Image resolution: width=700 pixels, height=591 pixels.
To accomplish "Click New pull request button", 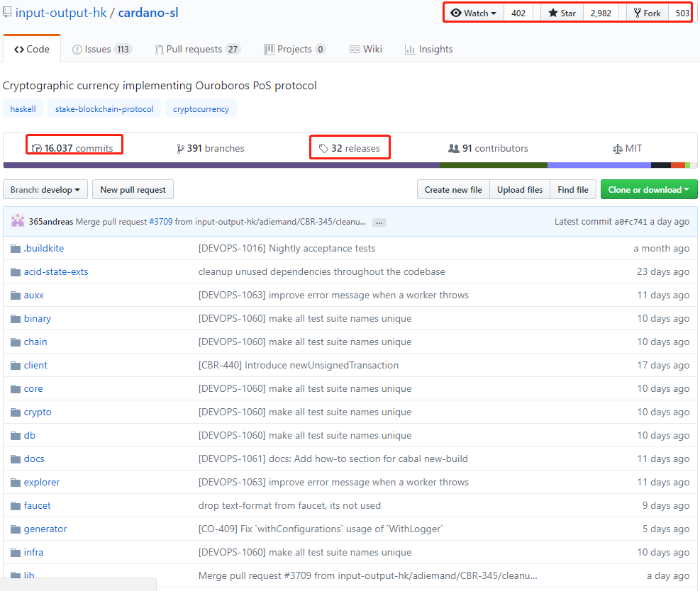I will [133, 190].
